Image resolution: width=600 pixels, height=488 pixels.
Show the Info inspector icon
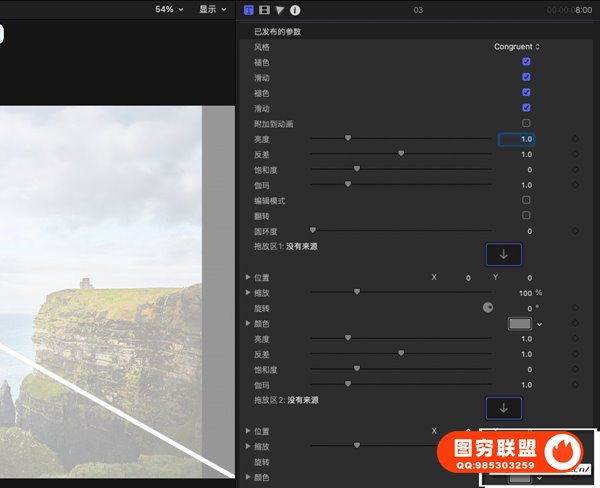click(x=295, y=10)
